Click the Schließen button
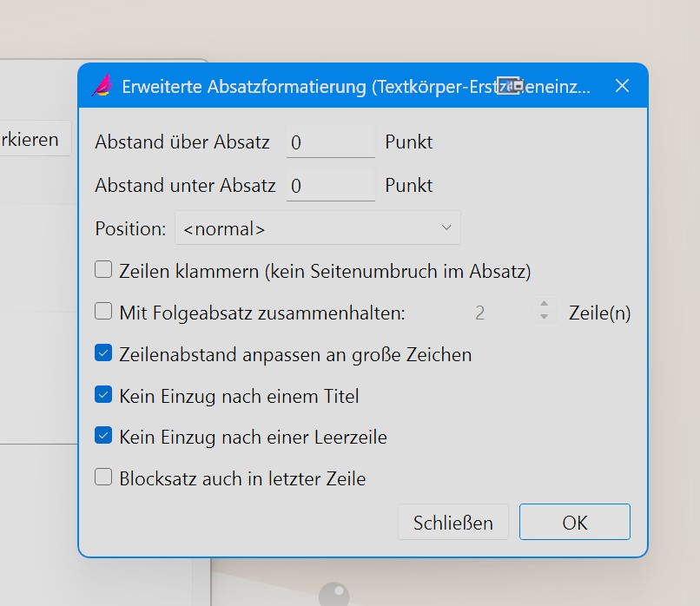The image size is (700, 606). (452, 522)
